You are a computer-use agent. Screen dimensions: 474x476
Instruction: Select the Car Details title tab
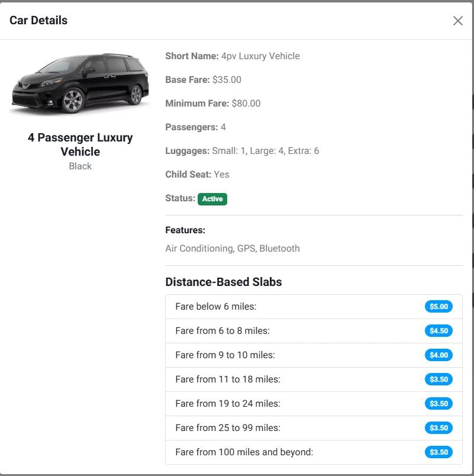coord(38,20)
